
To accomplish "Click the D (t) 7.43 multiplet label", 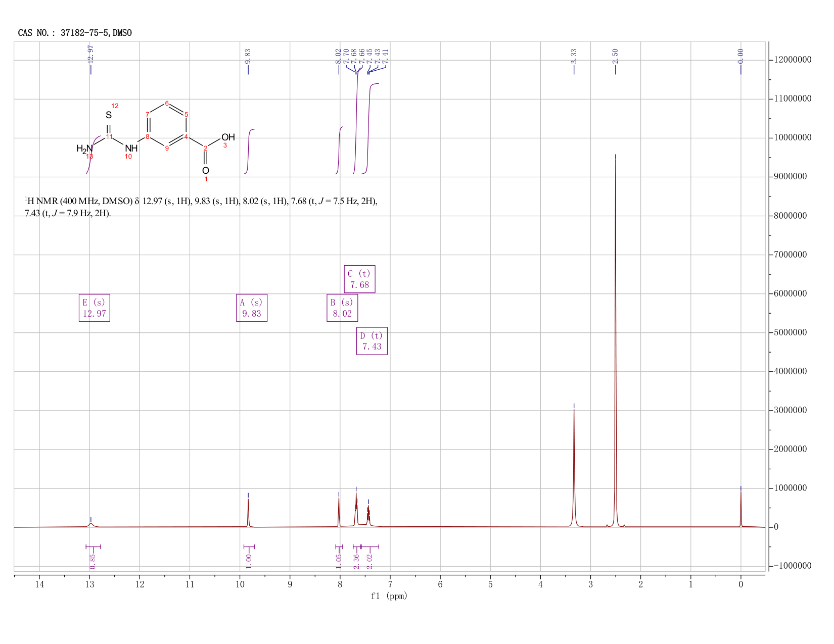I will 372,341.
